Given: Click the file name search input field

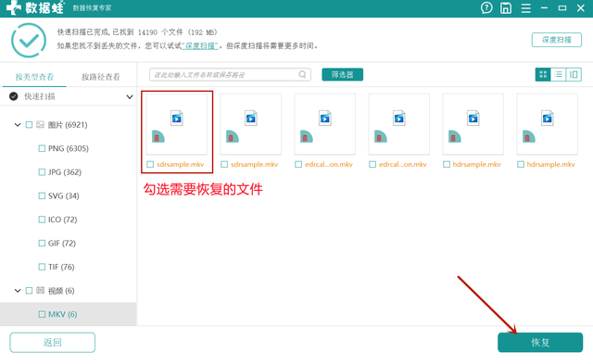Looking at the screenshot, I should (x=230, y=74).
